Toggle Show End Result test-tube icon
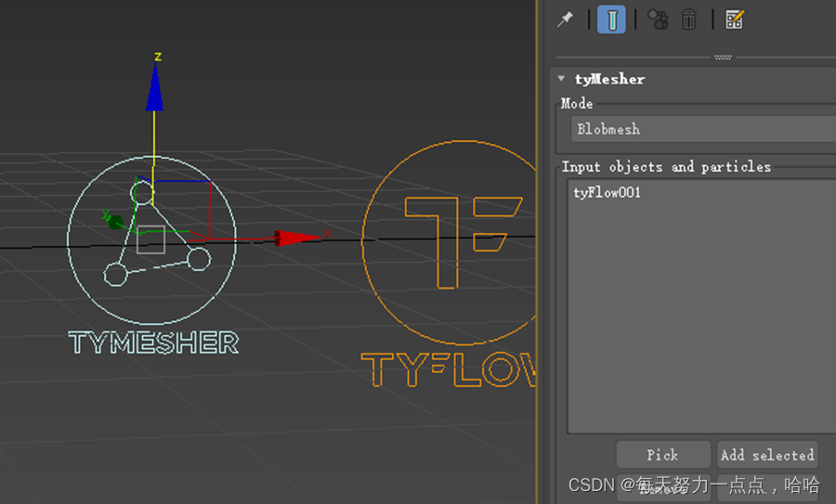 coord(611,19)
